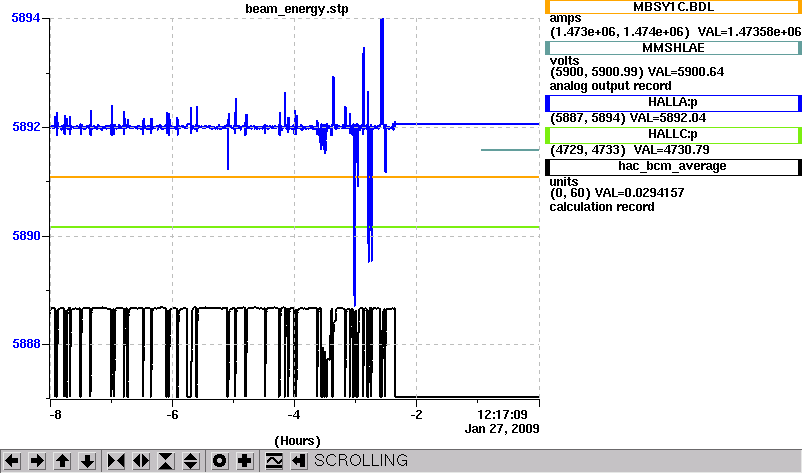
Task: Click the -6 hours x-axis label
Action: point(172,415)
